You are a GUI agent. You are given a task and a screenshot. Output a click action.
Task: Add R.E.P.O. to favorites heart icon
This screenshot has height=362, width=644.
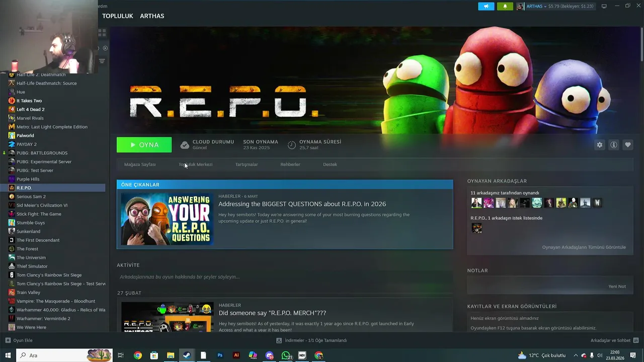click(x=628, y=145)
